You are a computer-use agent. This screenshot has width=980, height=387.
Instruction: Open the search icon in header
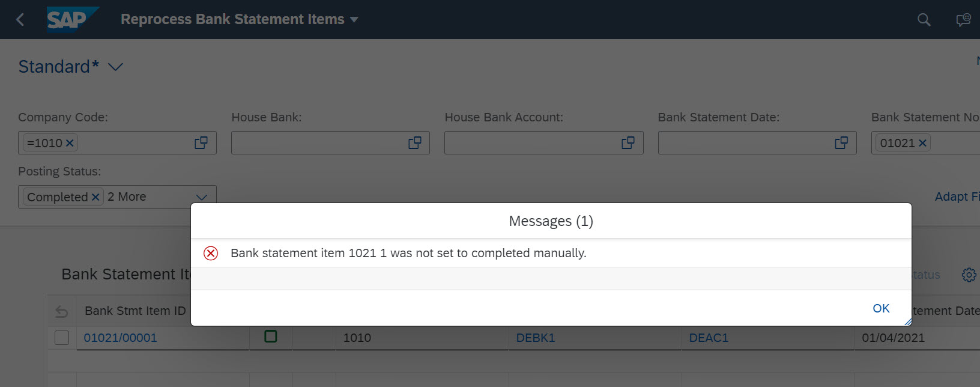[924, 20]
